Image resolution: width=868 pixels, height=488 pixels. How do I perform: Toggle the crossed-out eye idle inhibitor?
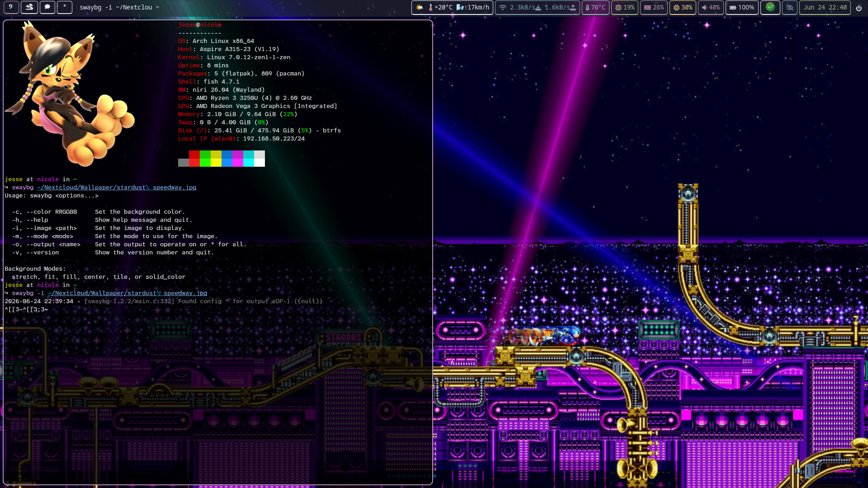click(790, 7)
